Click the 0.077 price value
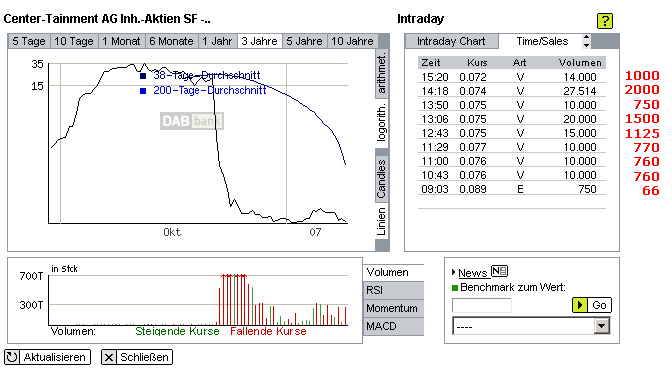This screenshot has height=373, width=672. 473,147
